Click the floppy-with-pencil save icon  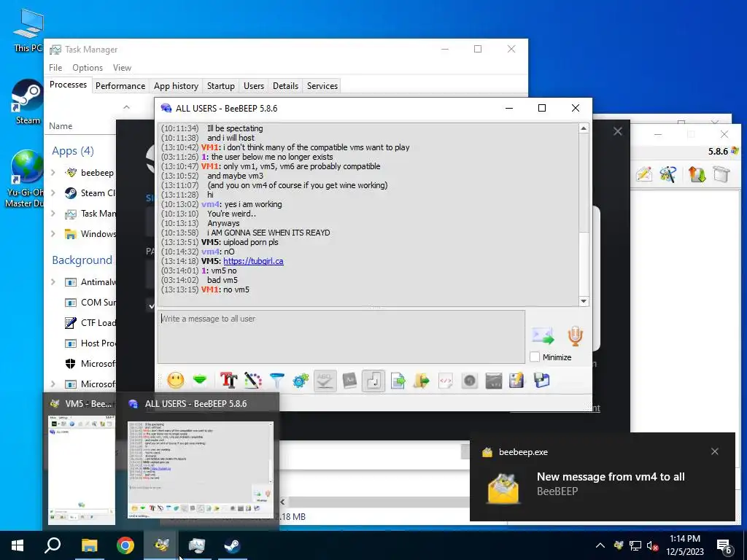click(517, 381)
